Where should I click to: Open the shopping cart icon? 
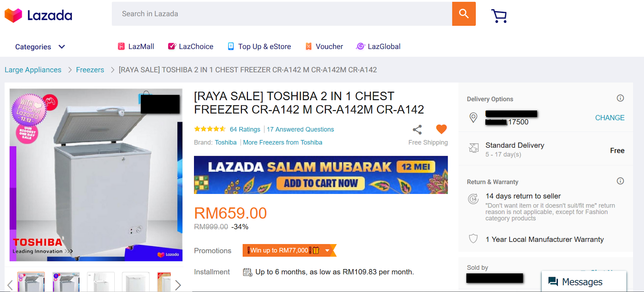499,16
